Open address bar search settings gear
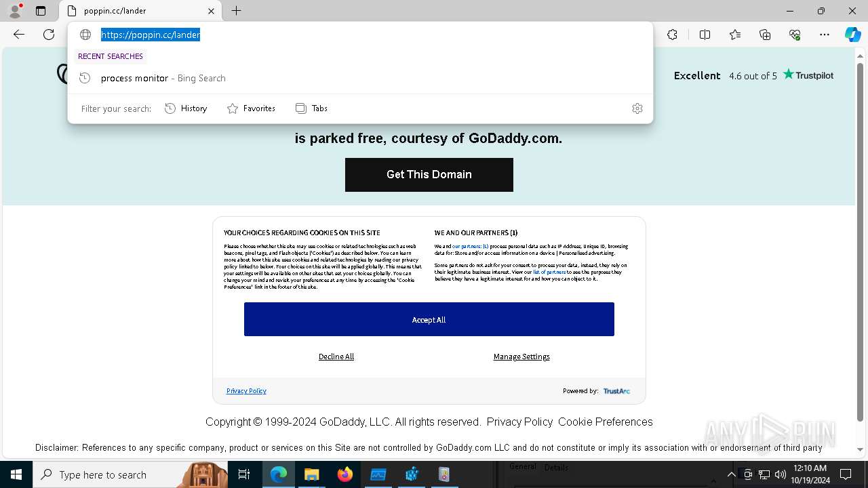Image resolution: width=868 pixels, height=488 pixels. [637, 108]
